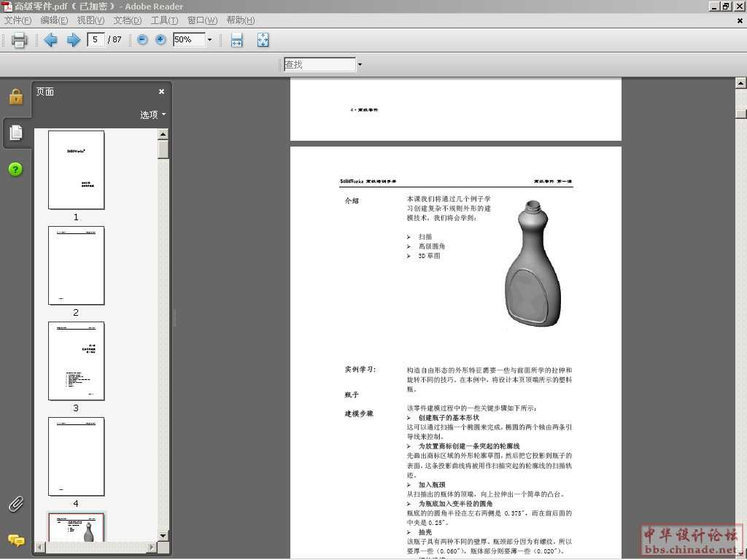Open the comments speech bubble panel
The image size is (747, 560).
pos(16,540)
